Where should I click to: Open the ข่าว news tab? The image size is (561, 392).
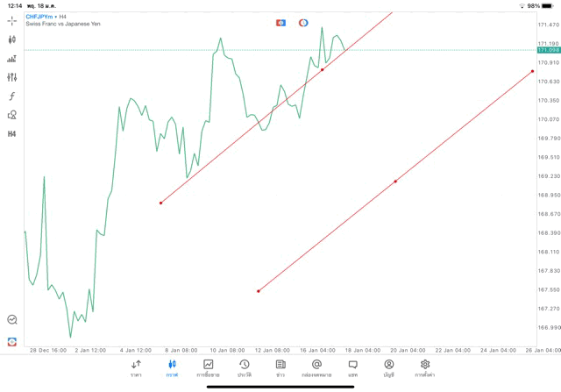tap(280, 367)
